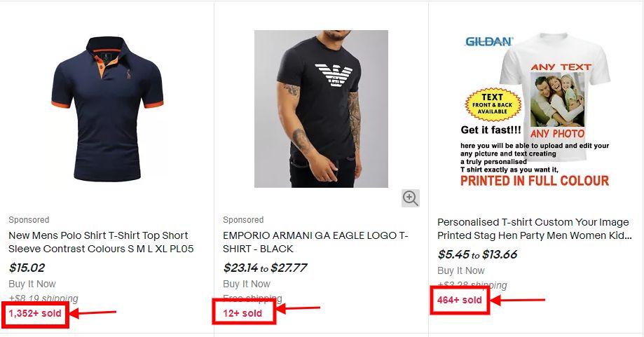
Task: Click the magnifier zoom icon on Armani image
Action: click(411, 198)
